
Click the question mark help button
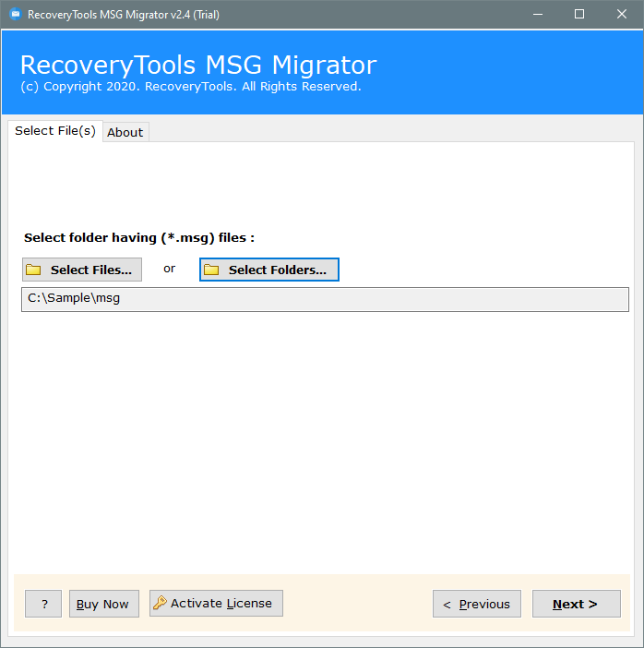pos(43,604)
